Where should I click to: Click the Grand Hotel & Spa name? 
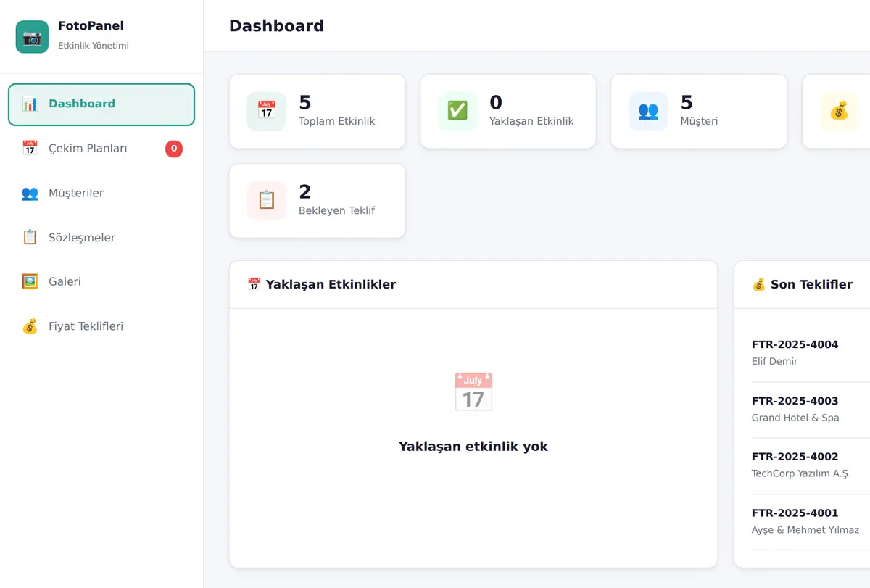coord(795,418)
